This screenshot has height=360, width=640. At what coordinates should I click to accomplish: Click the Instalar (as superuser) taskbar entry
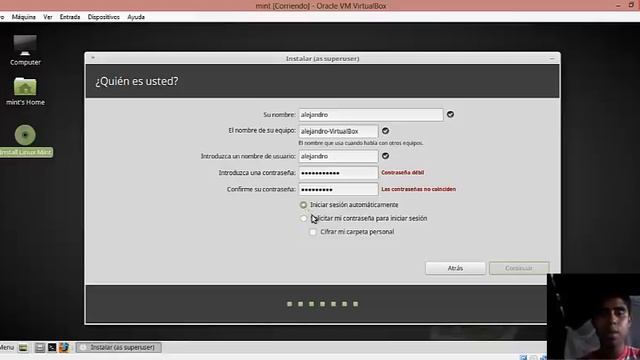(118, 347)
